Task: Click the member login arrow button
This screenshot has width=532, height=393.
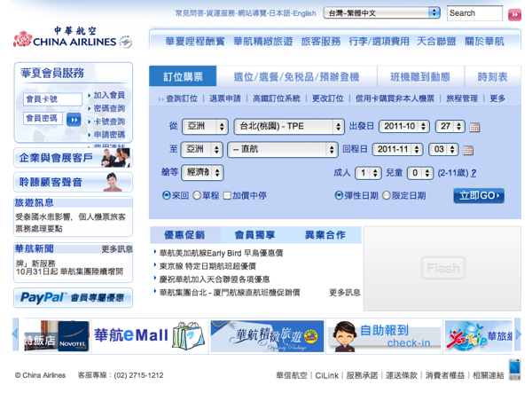Action: click(74, 120)
